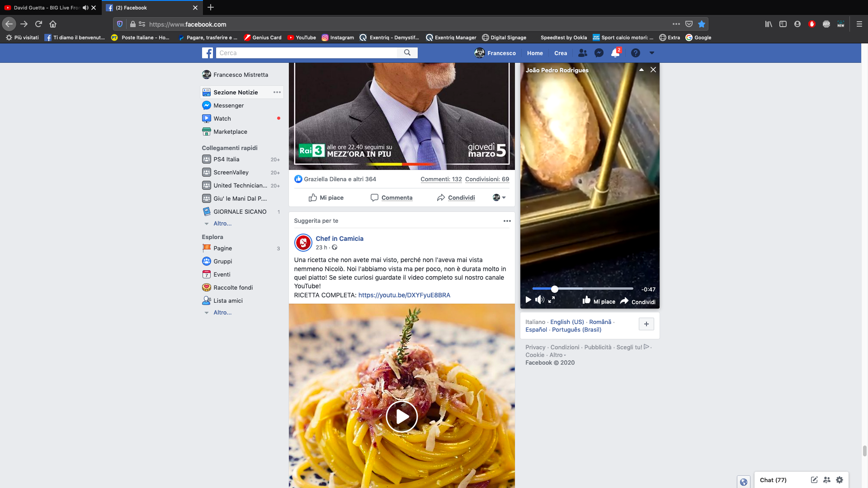Enter fullscreen in floating video player
The height and width of the screenshot is (488, 868).
point(552,300)
